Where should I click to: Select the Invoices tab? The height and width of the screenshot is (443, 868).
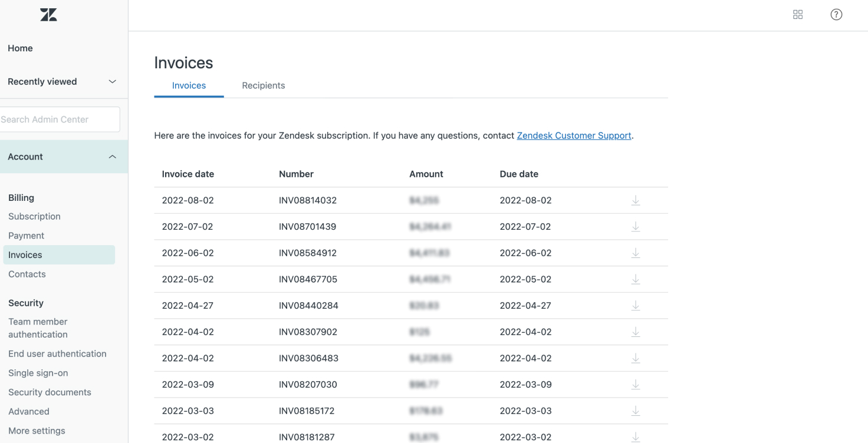pos(189,85)
